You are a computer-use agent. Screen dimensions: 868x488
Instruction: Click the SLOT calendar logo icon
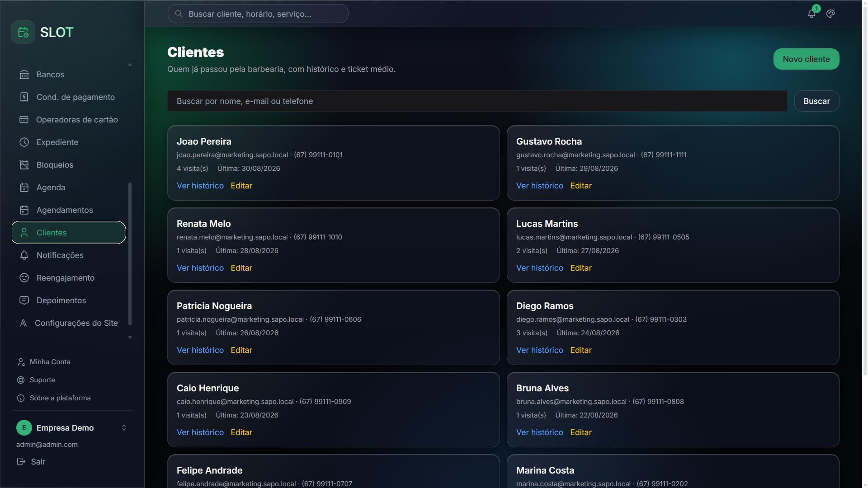(x=23, y=32)
